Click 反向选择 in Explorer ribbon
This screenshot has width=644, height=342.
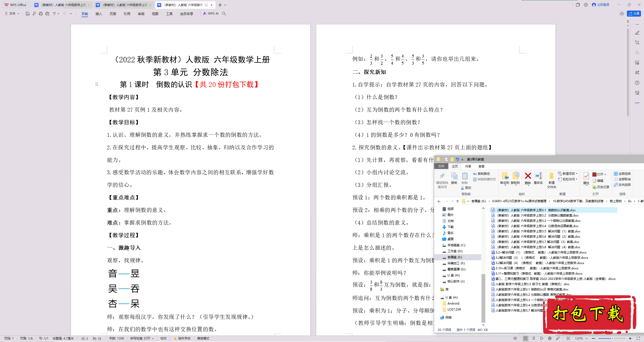[x=622, y=185]
